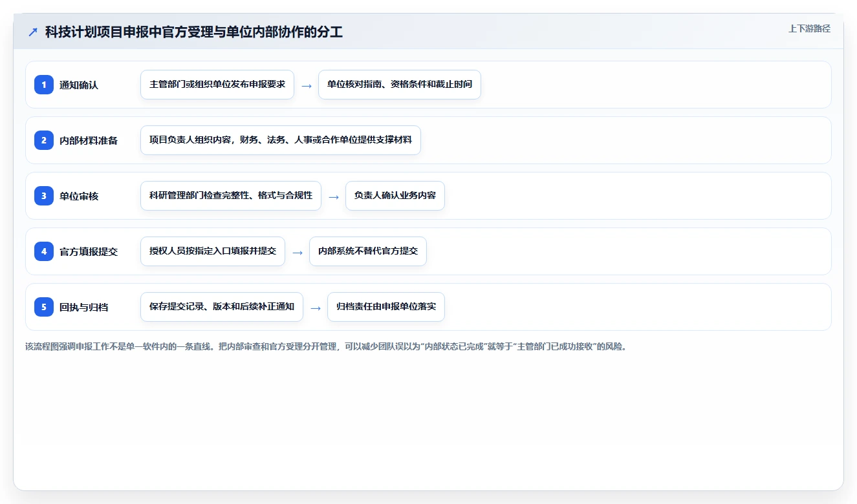857x504 pixels.
Task: Click the flowchart title 科技计划项目申报中官方受理与单位内部协作的分工
Action: click(194, 32)
